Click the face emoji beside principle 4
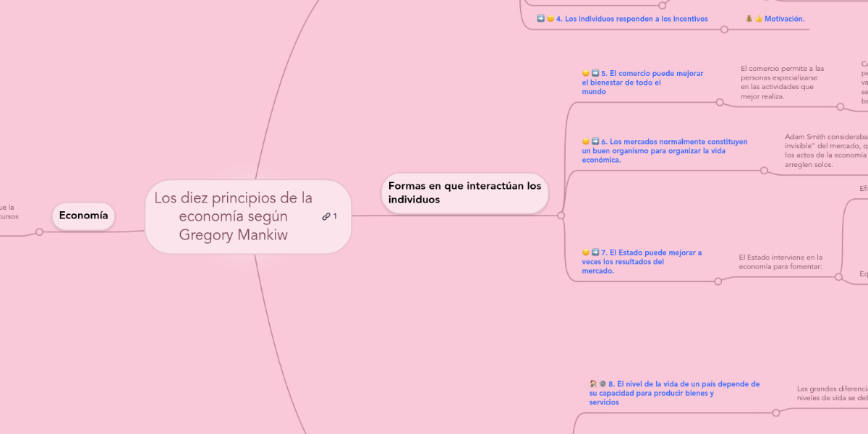 [550, 19]
